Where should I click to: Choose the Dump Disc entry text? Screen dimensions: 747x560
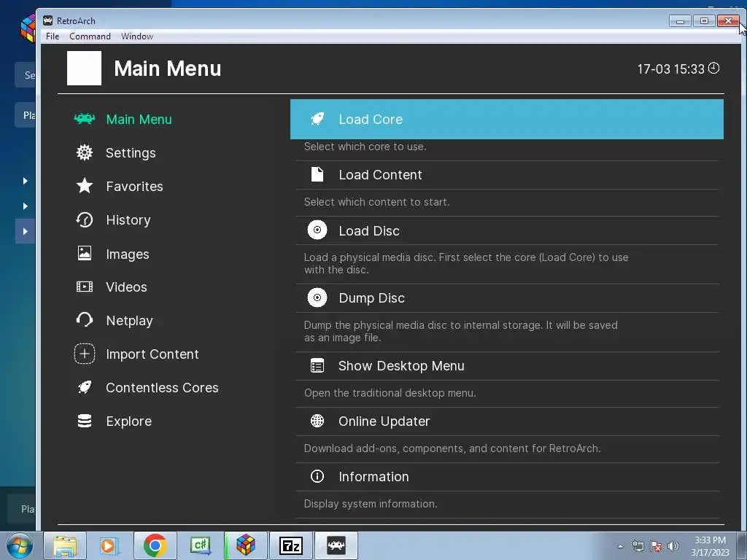pyautogui.click(x=371, y=298)
